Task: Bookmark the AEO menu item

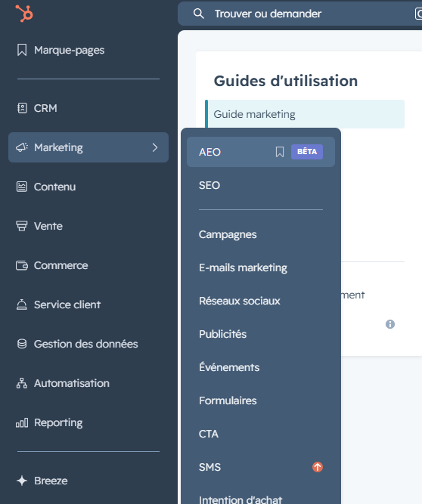Action: 280,152
